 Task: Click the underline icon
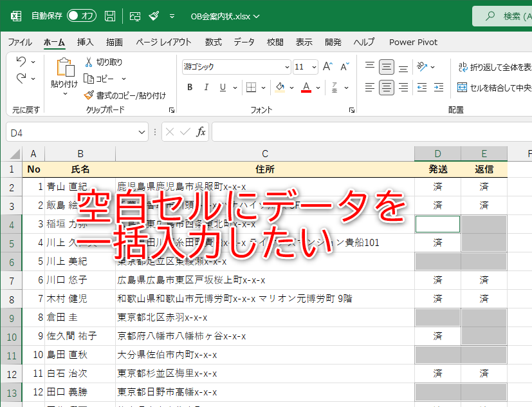[x=223, y=86]
